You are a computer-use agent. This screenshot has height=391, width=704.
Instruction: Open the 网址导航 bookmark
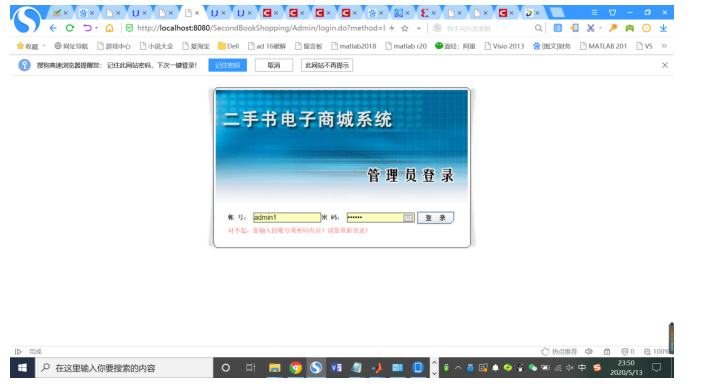click(71, 46)
